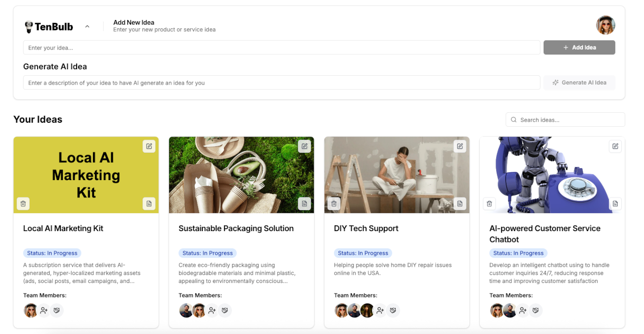
Task: Click the In Progress status badge on Customer Service Chatbot
Action: point(518,253)
